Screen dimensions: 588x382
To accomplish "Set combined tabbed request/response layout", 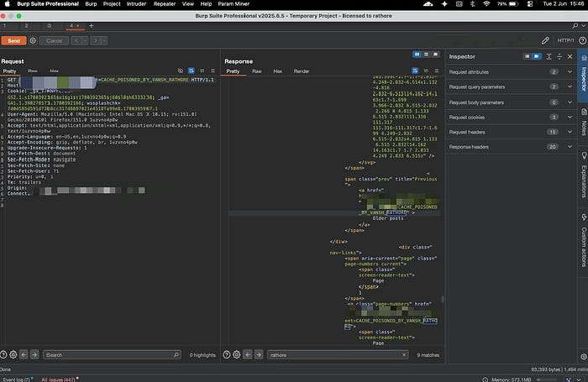I will pos(435,55).
